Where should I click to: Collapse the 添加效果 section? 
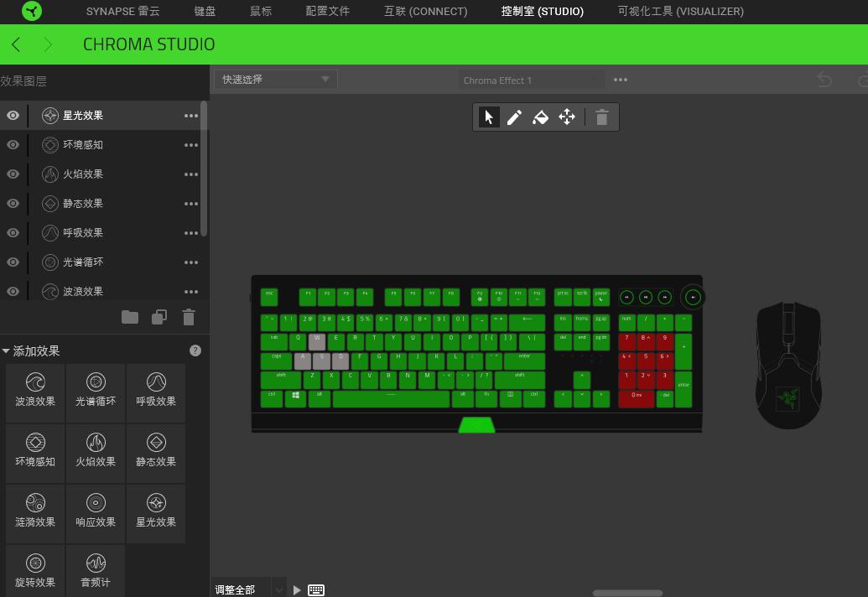(x=6, y=350)
